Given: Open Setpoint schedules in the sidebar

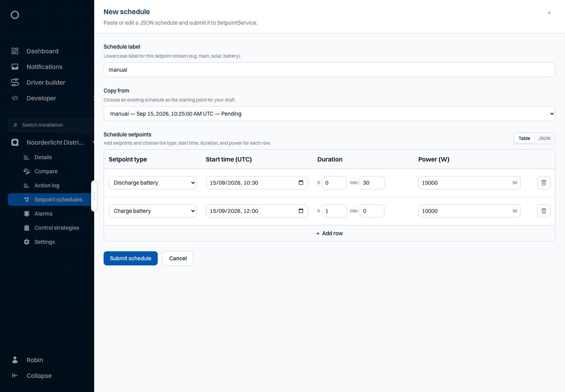Looking at the screenshot, I should [x=51, y=200].
